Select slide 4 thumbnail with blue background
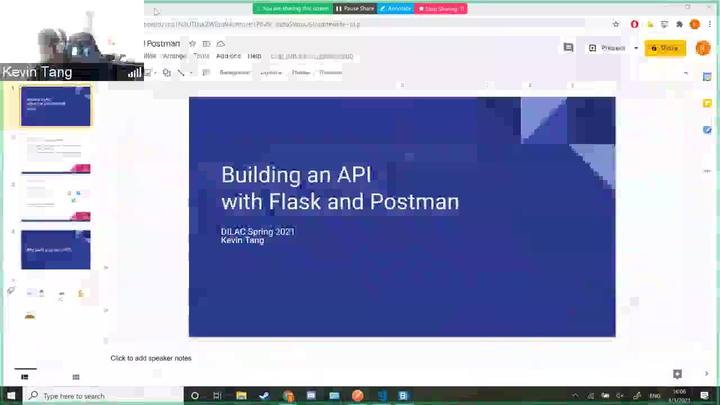 coord(56,250)
